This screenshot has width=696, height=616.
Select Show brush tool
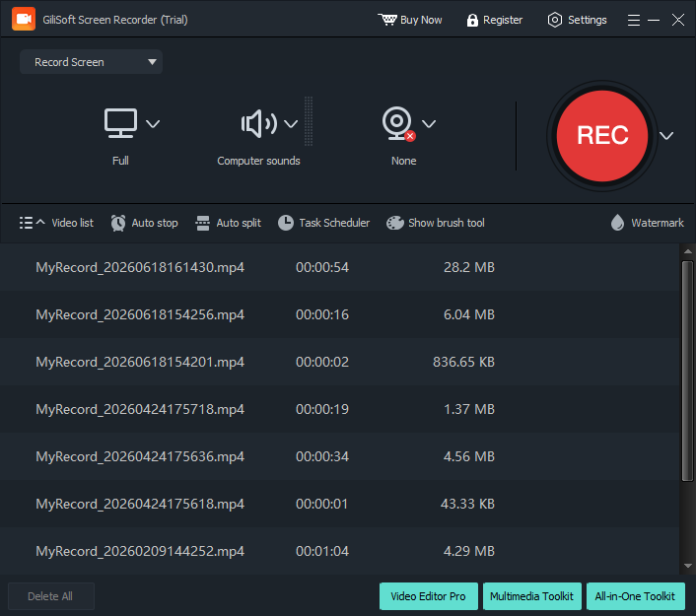(x=447, y=223)
